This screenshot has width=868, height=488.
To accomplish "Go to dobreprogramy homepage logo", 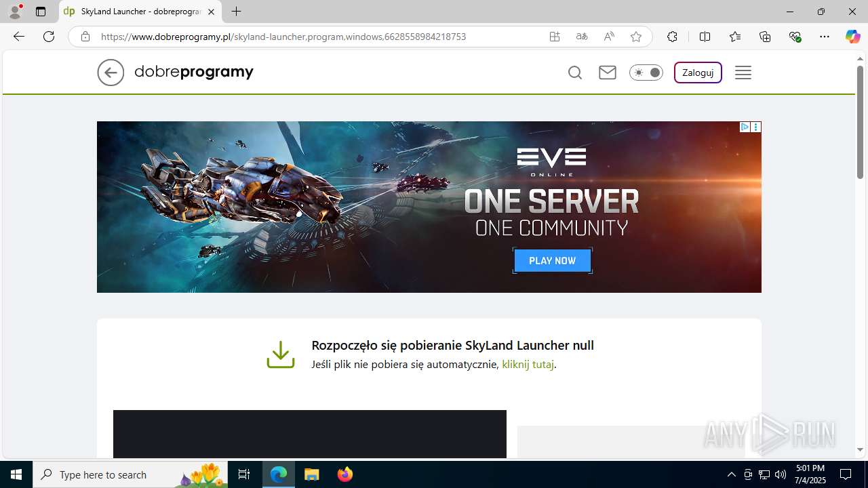I will (x=194, y=72).
